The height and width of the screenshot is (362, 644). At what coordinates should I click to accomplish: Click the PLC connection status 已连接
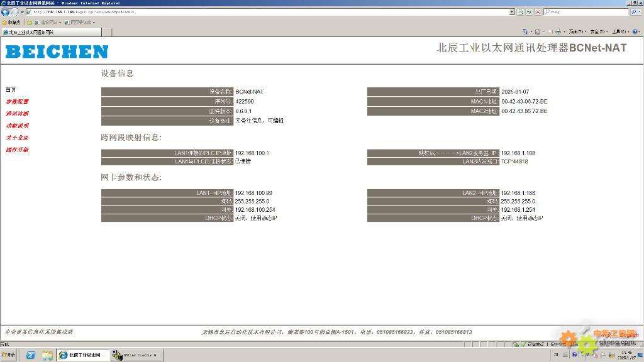243,162
